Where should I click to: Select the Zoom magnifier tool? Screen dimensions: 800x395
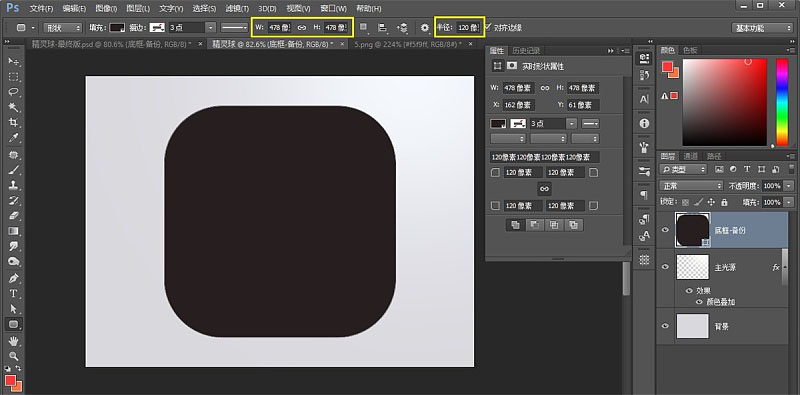pyautogui.click(x=14, y=356)
